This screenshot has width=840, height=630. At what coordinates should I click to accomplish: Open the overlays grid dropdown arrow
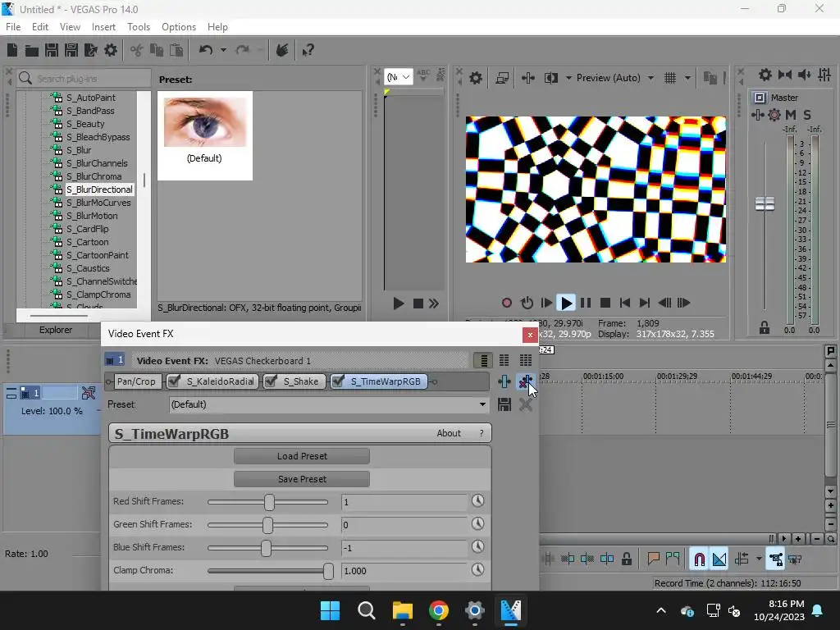coord(687,78)
